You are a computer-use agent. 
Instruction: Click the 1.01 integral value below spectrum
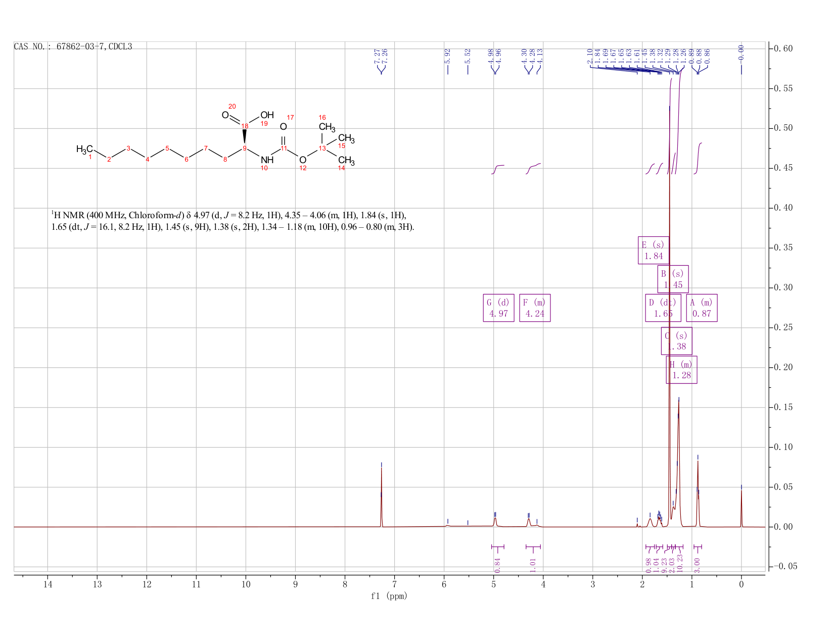(x=533, y=565)
